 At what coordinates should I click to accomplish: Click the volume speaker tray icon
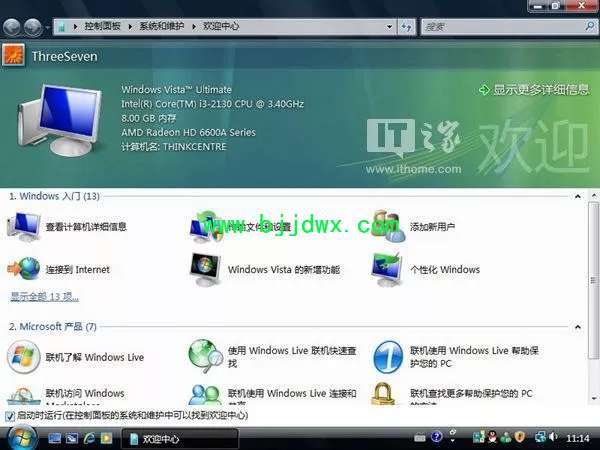[553, 437]
